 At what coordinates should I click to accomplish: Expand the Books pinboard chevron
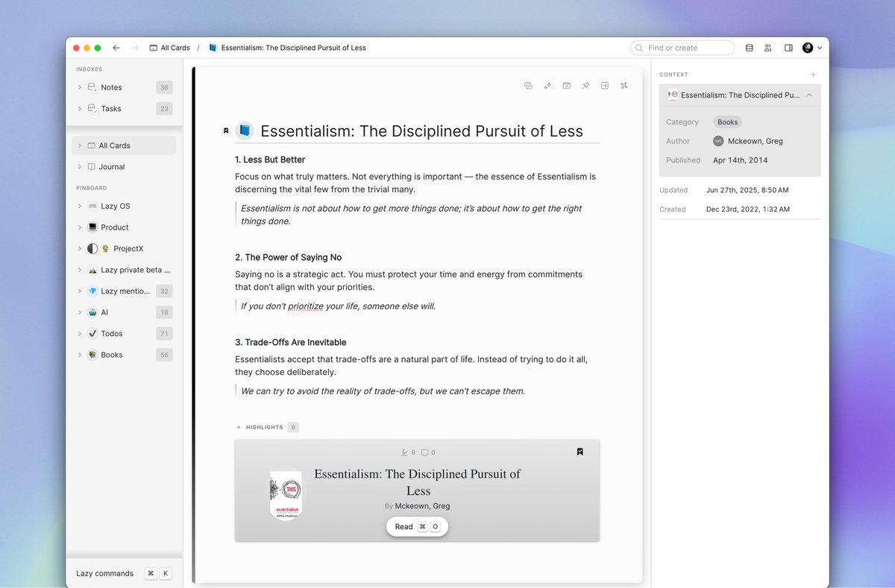click(80, 355)
